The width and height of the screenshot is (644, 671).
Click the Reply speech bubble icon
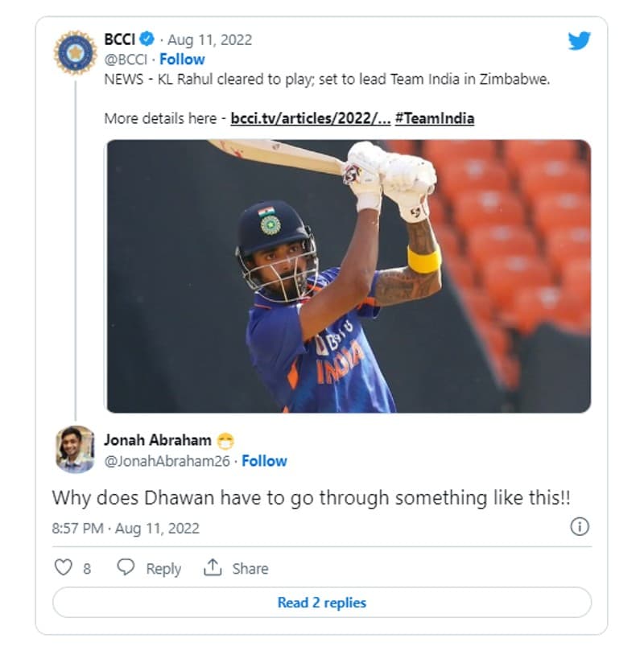click(x=126, y=568)
